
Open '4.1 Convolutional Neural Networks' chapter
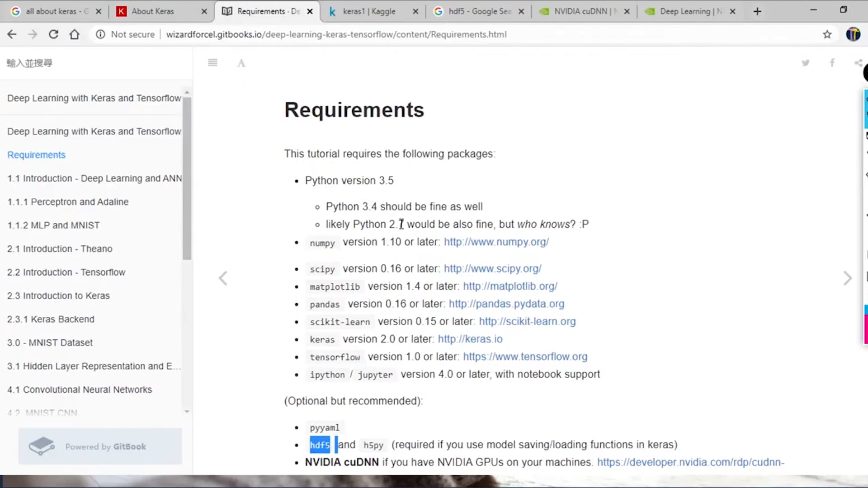click(x=80, y=390)
